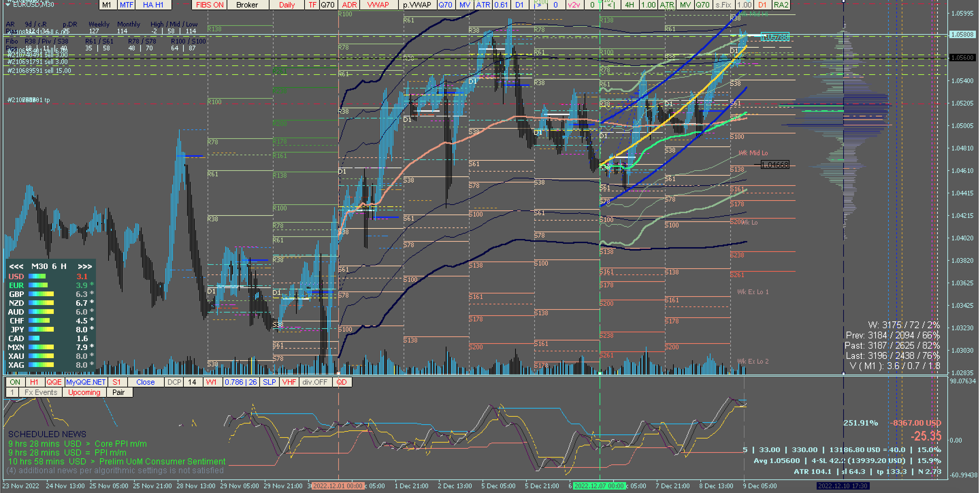Toggle the div.OFF divergence button
The width and height of the screenshot is (980, 493).
pos(315,382)
